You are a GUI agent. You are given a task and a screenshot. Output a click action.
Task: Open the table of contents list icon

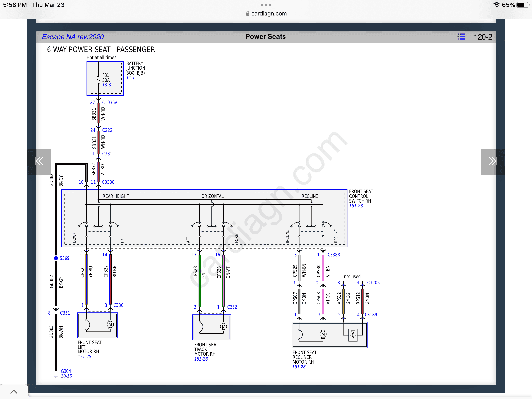(x=461, y=37)
